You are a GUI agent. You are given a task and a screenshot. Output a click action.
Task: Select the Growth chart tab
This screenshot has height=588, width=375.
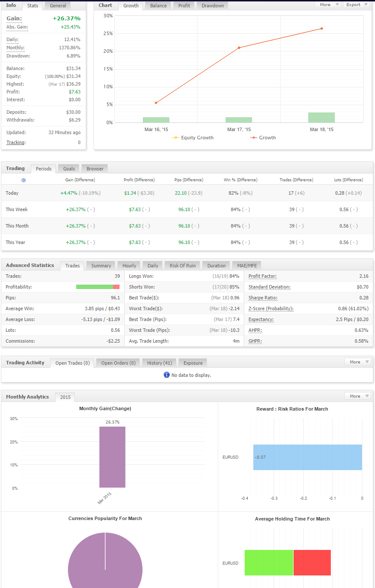point(131,6)
